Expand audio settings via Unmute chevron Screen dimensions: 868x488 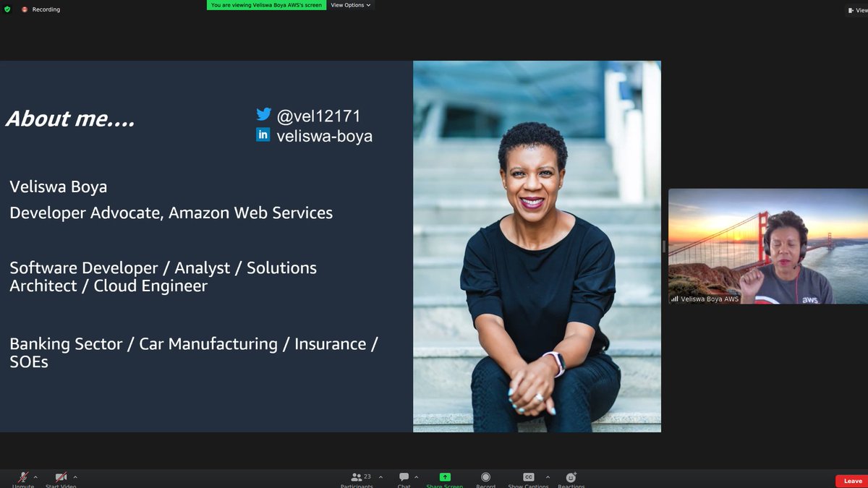coord(35,477)
